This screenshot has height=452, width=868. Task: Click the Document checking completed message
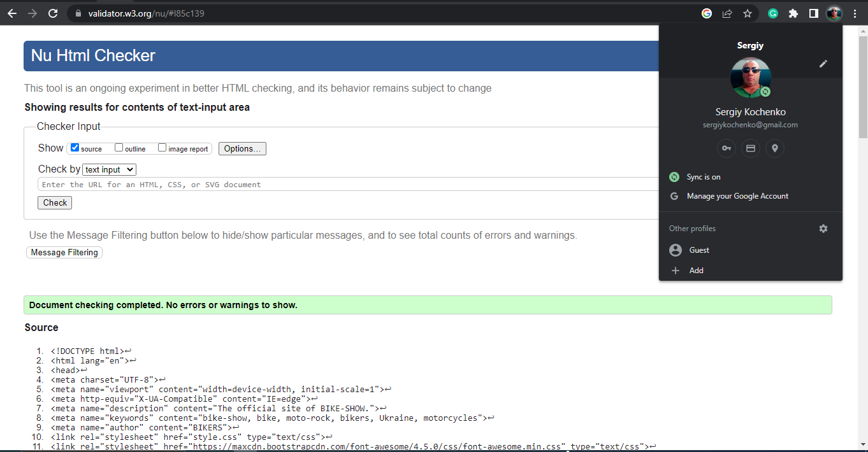tap(428, 305)
